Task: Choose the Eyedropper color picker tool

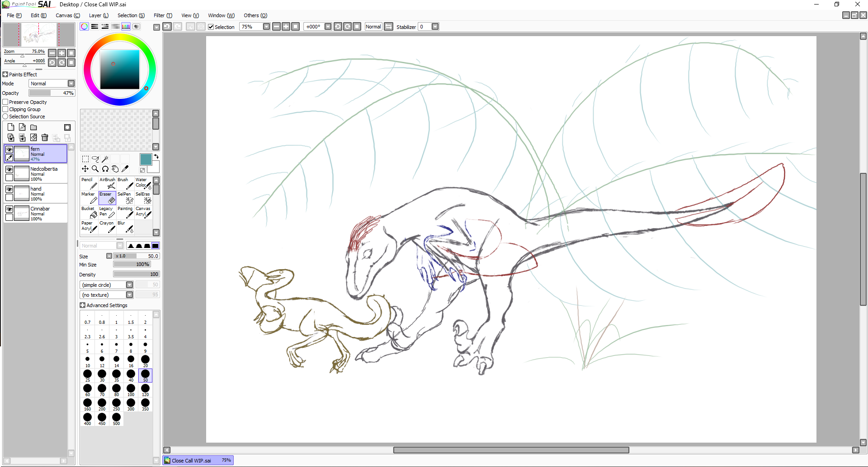Action: pyautogui.click(x=125, y=169)
